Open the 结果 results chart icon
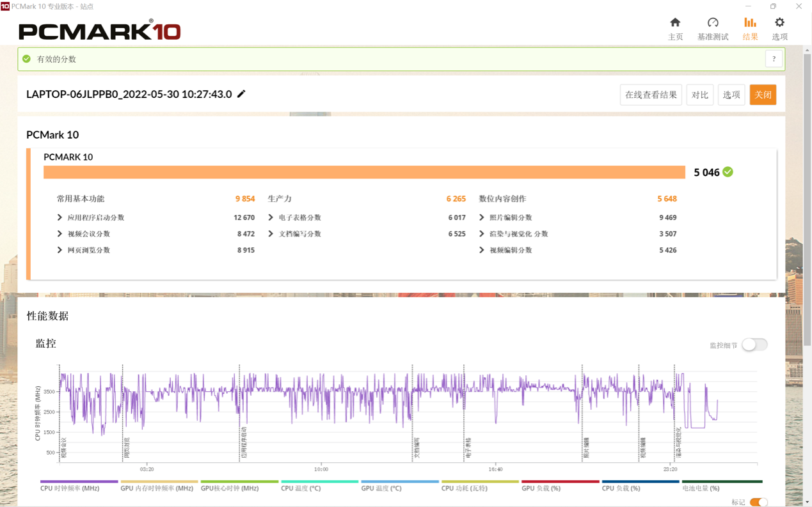This screenshot has width=812, height=507. pos(750,23)
